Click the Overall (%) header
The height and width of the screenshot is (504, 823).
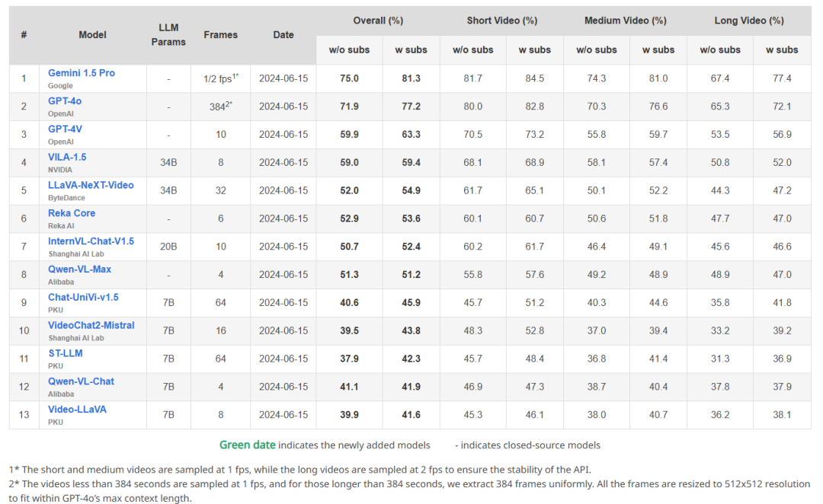tap(378, 21)
